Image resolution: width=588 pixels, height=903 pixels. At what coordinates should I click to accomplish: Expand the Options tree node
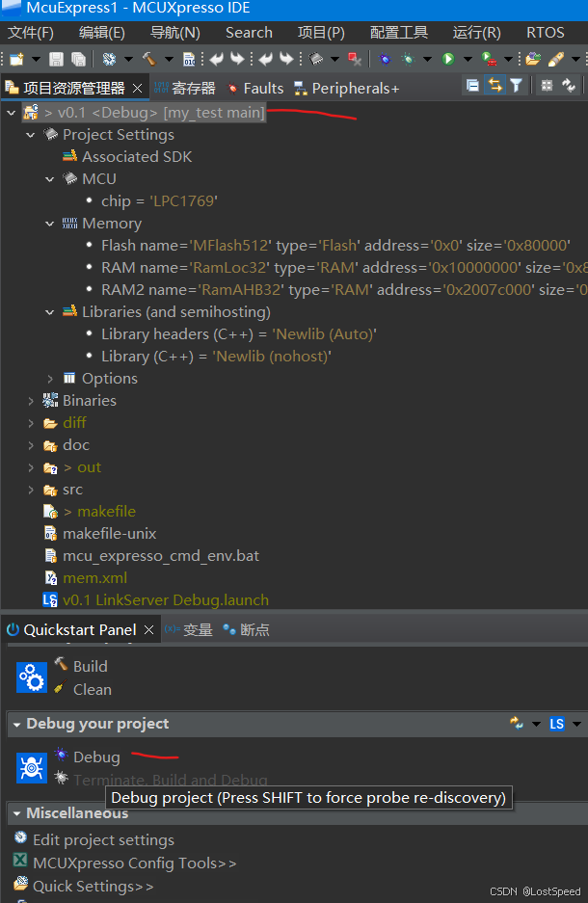pyautogui.click(x=50, y=379)
